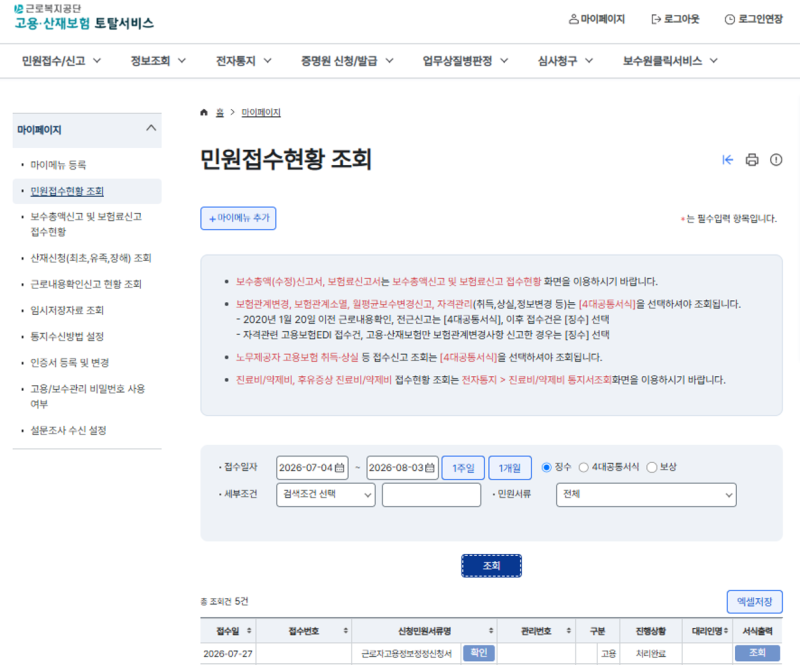This screenshot has height=665, width=800.
Task: Open the 업무상질병판정 menu
Action: [x=465, y=61]
